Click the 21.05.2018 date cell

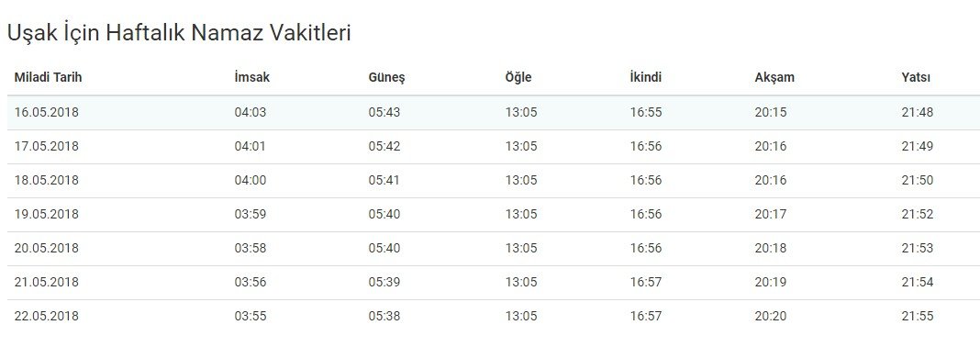pyautogui.click(x=47, y=282)
